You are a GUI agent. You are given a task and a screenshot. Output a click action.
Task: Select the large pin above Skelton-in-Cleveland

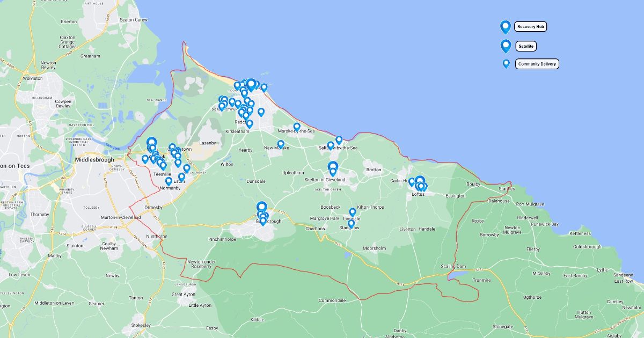[x=333, y=166]
